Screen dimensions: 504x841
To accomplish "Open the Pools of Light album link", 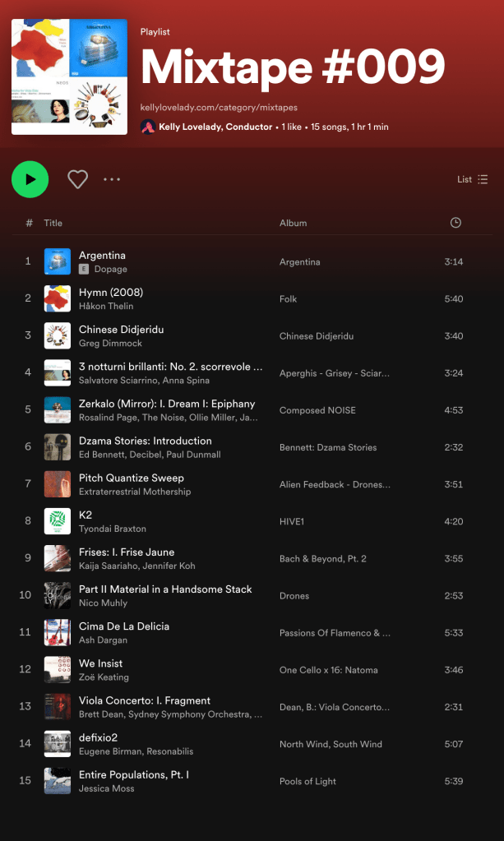I will click(x=307, y=781).
